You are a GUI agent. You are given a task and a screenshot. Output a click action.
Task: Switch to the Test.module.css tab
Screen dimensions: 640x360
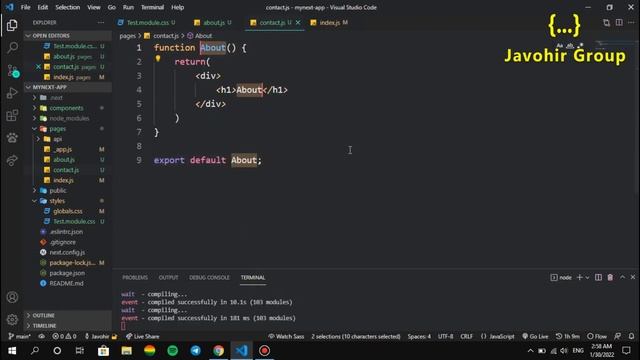(x=147, y=22)
